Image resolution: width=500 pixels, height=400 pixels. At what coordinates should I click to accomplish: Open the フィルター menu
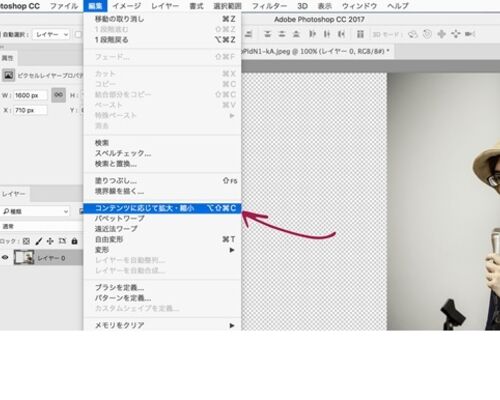[x=269, y=6]
